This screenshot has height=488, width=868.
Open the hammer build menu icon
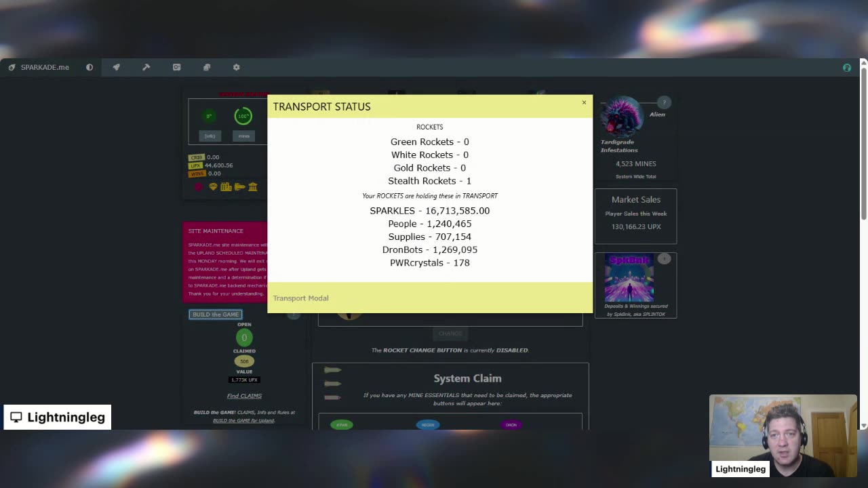(x=146, y=67)
